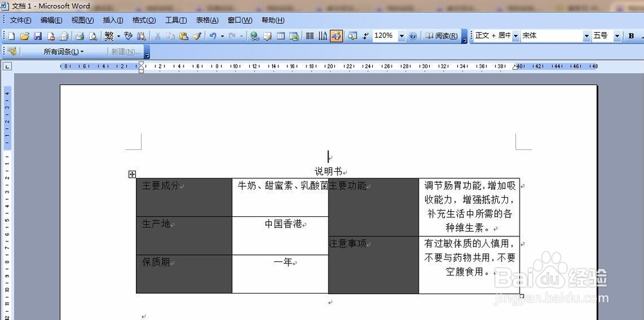The image size is (644, 320).
Task: Open the 插入(I) menu
Action: [113, 20]
